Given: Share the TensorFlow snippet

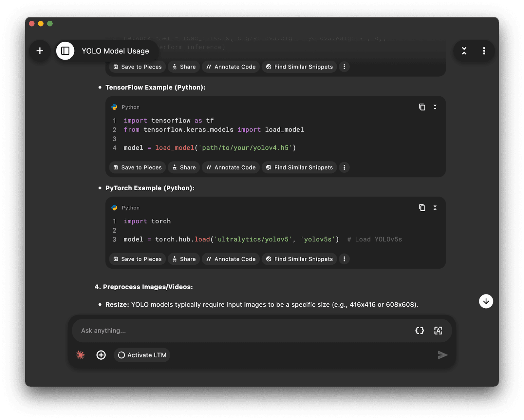Looking at the screenshot, I should 184,167.
